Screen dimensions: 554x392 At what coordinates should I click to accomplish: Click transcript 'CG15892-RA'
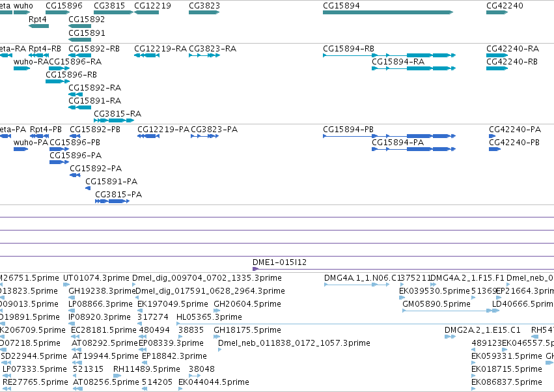[x=94, y=87]
